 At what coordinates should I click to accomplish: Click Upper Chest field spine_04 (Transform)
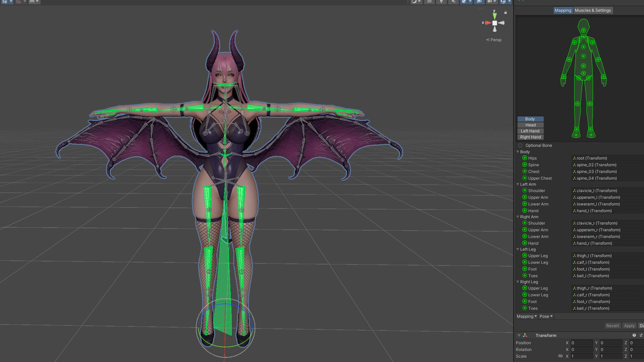608,178
